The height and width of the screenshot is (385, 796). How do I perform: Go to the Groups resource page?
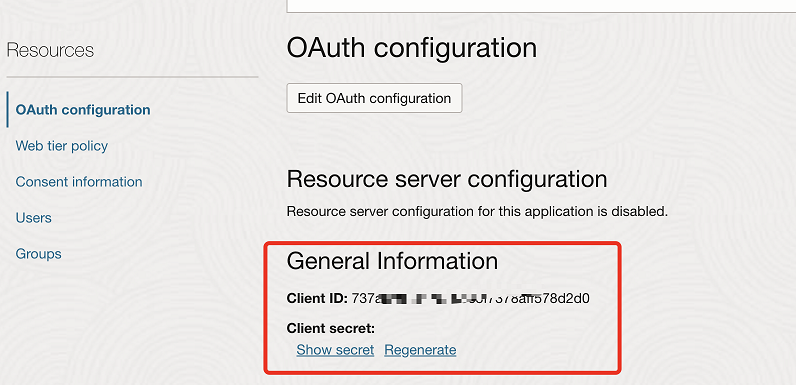point(39,254)
